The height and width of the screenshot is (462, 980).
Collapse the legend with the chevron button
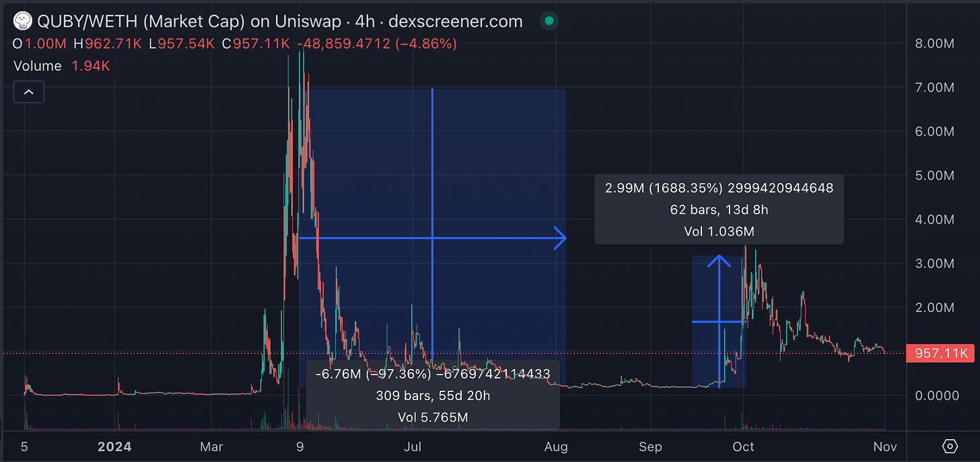coord(28,92)
